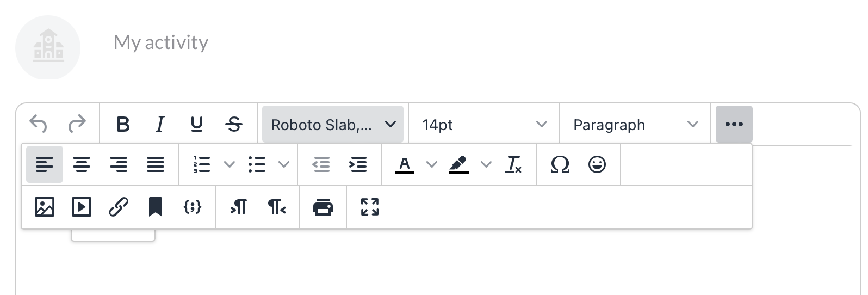
Task: Insert a code sample
Action: (193, 207)
